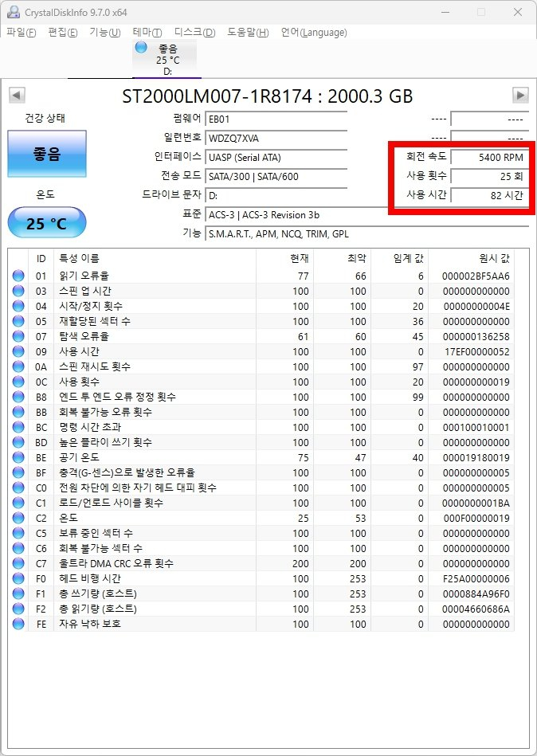The height and width of the screenshot is (756, 537).
Task: Click the serial number field WDZQ7XVA
Action: (x=276, y=139)
